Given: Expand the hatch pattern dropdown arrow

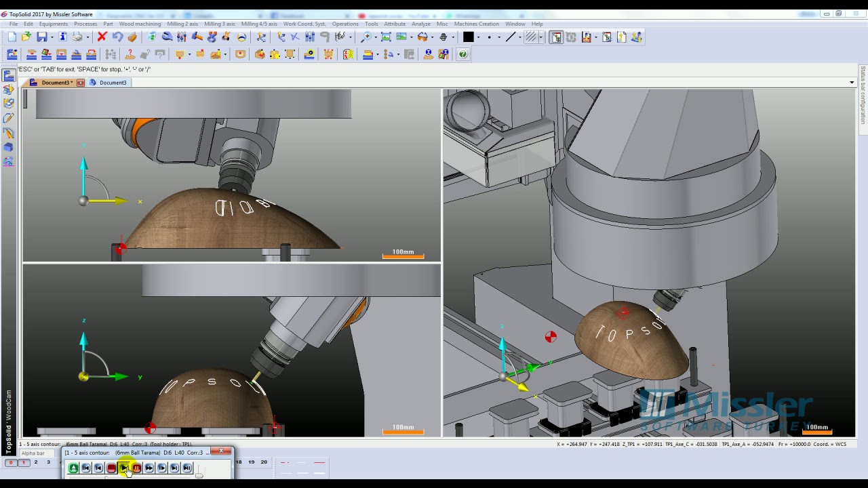Looking at the screenshot, I should [540, 37].
